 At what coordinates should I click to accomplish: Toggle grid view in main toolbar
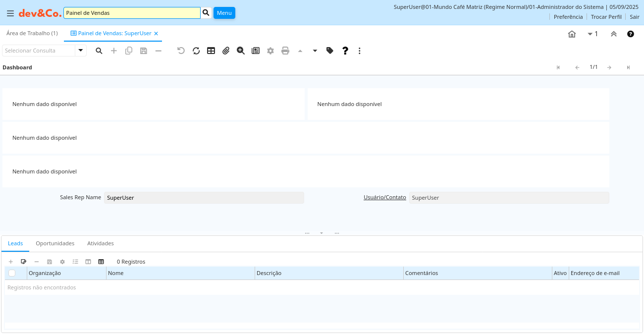(211, 51)
